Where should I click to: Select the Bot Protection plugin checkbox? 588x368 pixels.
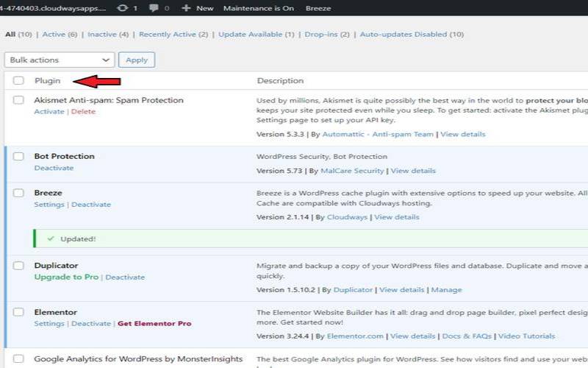(x=18, y=157)
